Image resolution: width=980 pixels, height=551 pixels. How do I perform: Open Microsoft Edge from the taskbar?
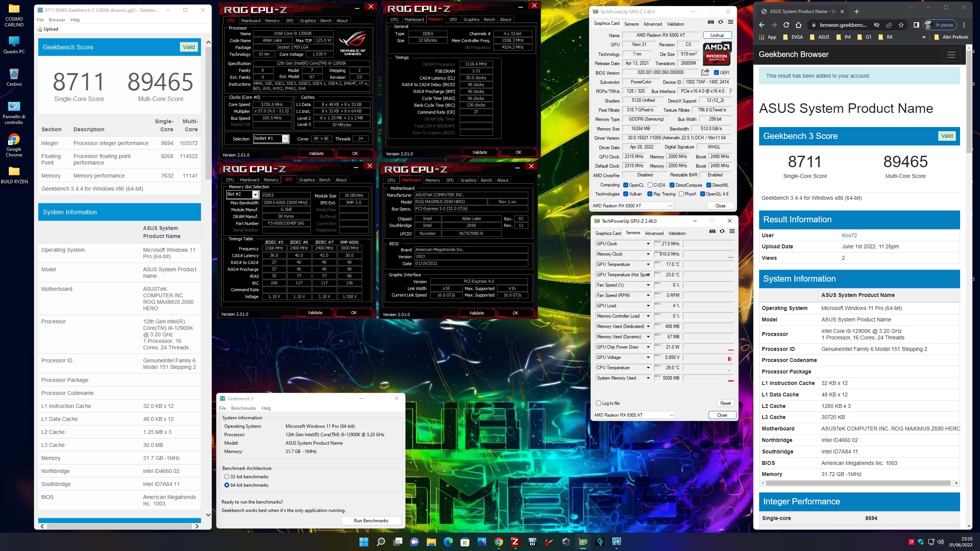click(x=448, y=542)
